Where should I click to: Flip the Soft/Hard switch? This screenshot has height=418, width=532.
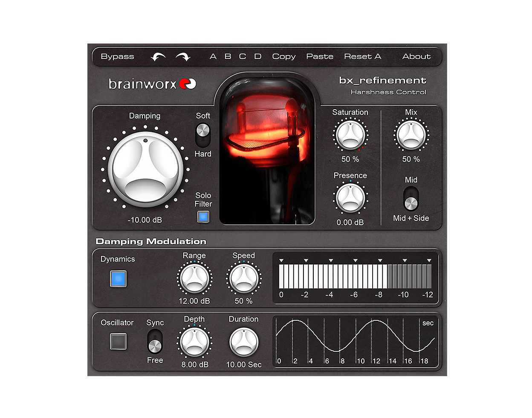pyautogui.click(x=203, y=134)
